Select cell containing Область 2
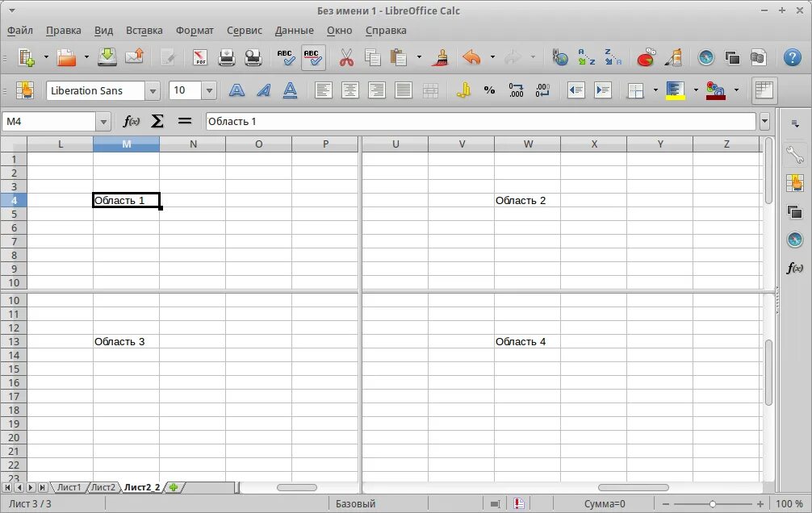Viewport: 812px width, 513px height. click(527, 200)
